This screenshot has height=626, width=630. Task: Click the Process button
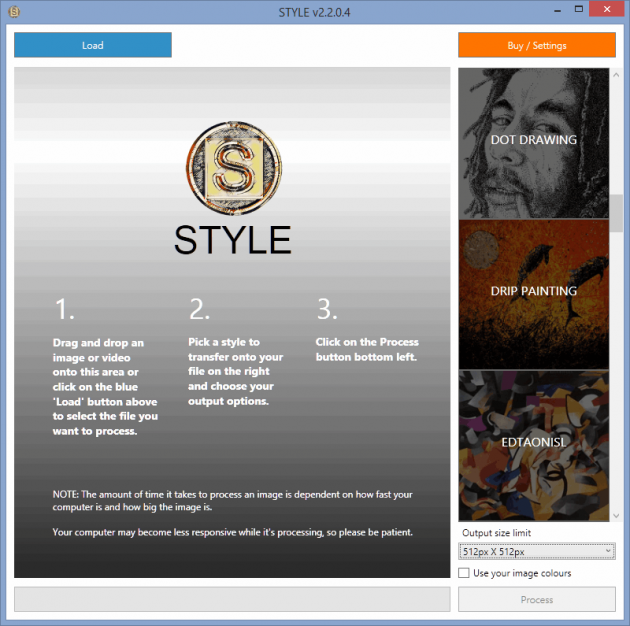[x=537, y=600]
